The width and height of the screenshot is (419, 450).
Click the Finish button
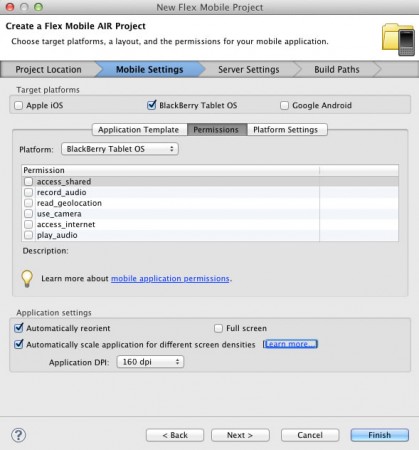click(380, 435)
